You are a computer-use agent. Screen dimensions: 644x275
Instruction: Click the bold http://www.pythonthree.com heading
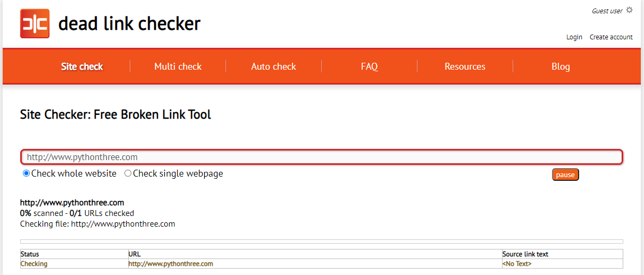[72, 203]
